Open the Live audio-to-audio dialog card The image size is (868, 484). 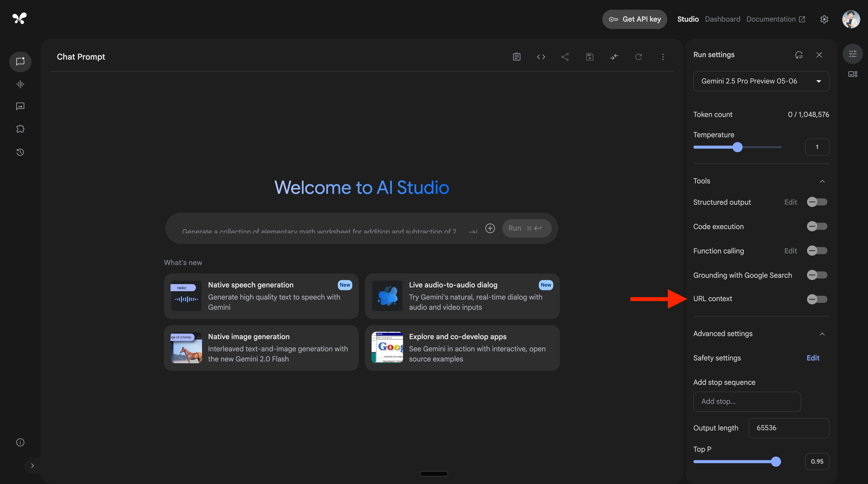click(x=462, y=296)
